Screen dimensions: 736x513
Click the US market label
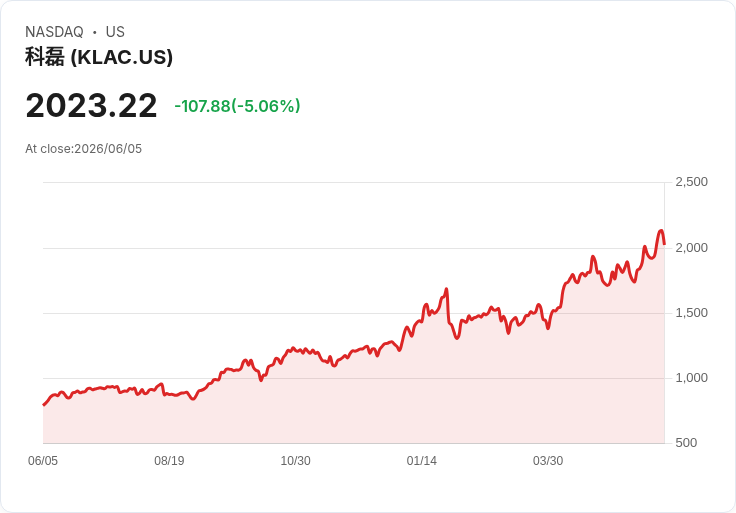tap(115, 32)
